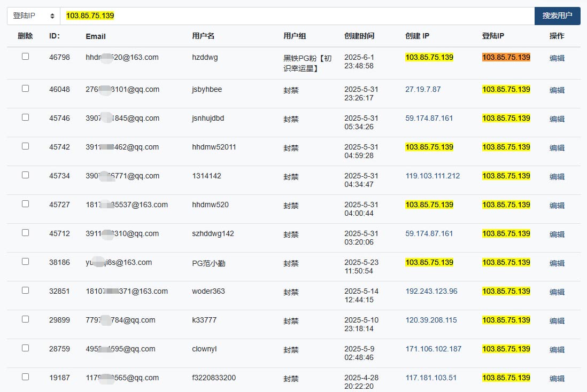Click the IP search input field

[x=297, y=15]
